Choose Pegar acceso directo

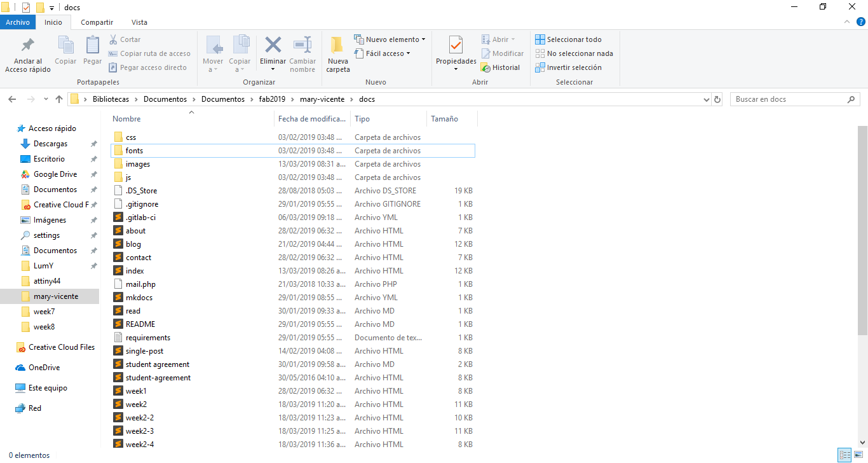pyautogui.click(x=148, y=67)
